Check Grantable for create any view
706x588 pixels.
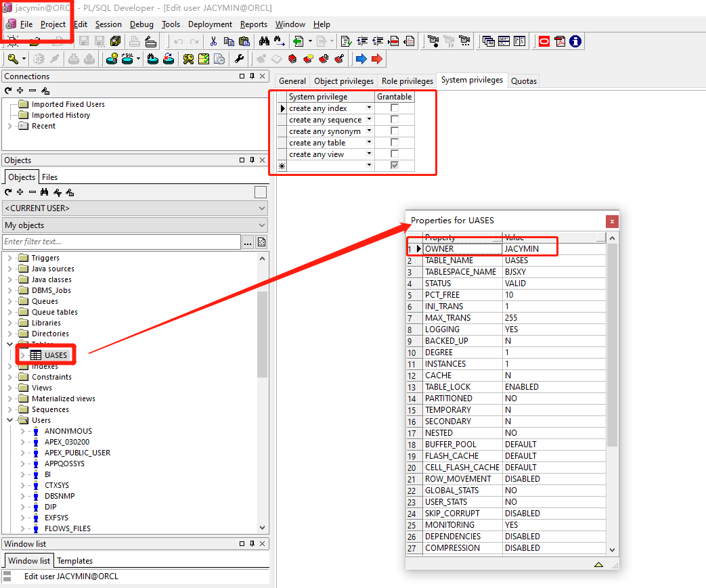pos(395,154)
